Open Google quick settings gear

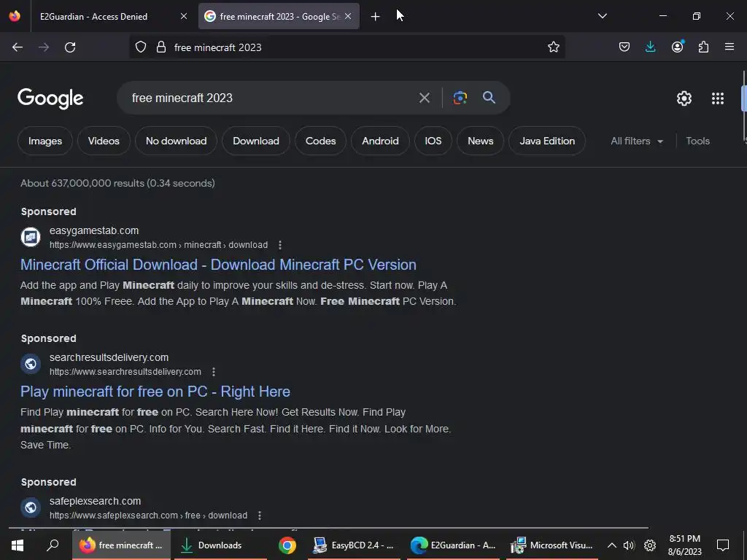(684, 98)
